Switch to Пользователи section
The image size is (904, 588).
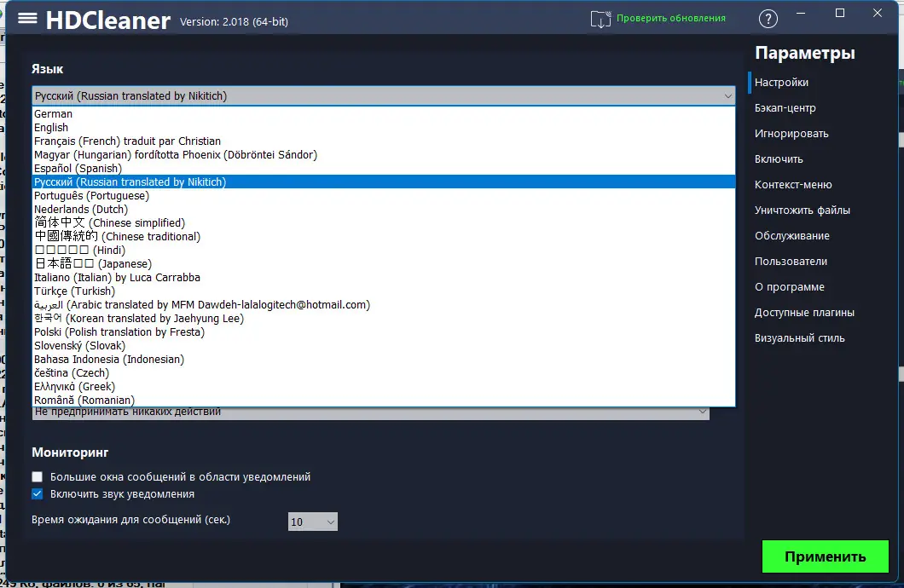coord(791,262)
